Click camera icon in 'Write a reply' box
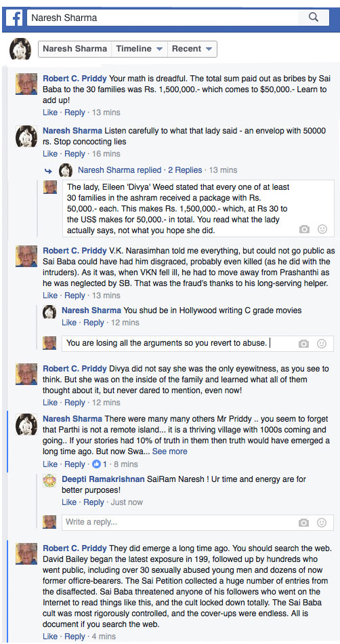Screen dimensions: 340x644 coord(303,523)
